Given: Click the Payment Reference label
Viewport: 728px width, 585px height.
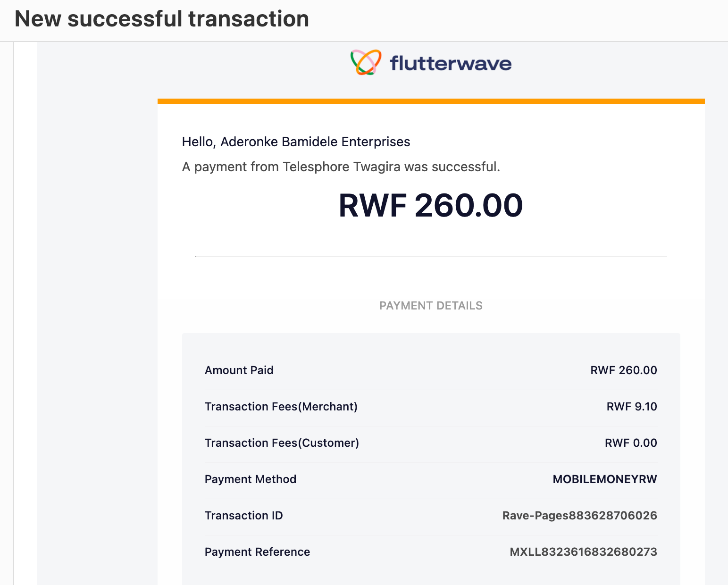Looking at the screenshot, I should pyautogui.click(x=258, y=552).
